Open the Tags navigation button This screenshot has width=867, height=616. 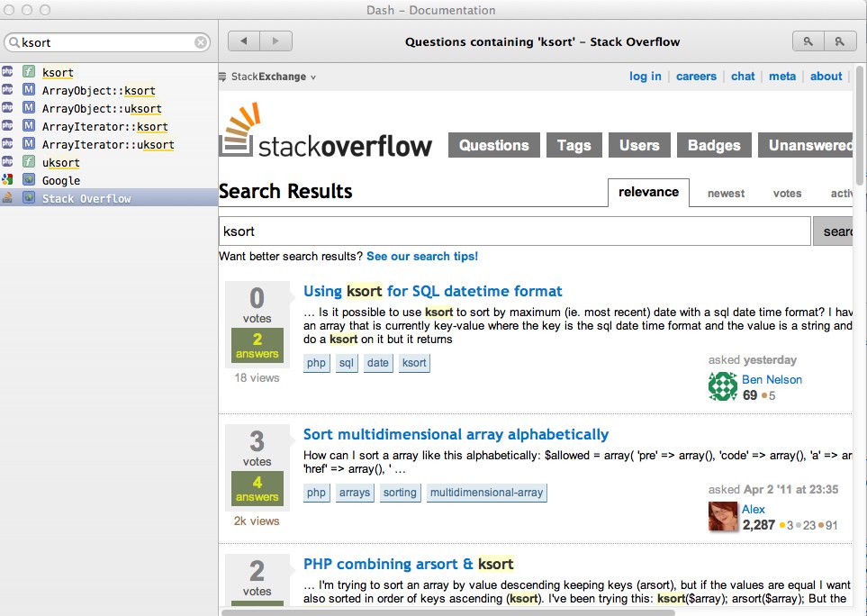point(573,145)
